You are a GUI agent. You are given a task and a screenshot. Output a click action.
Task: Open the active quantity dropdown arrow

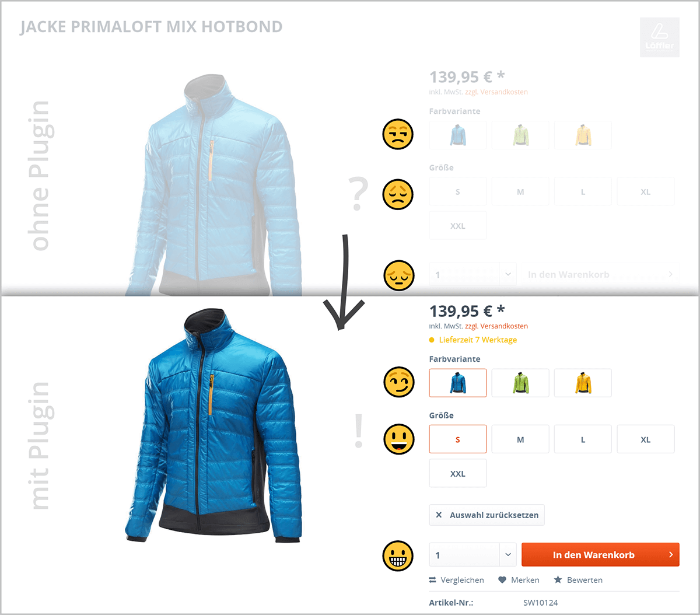(x=508, y=555)
